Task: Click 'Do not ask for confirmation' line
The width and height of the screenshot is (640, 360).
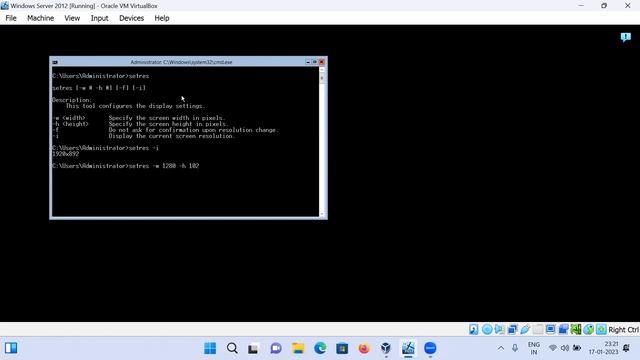Action: click(x=193, y=130)
